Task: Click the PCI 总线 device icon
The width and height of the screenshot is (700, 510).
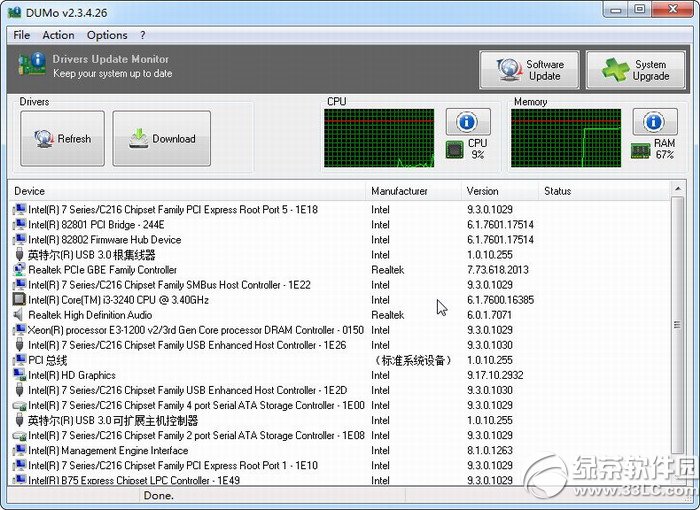Action: 19,360
